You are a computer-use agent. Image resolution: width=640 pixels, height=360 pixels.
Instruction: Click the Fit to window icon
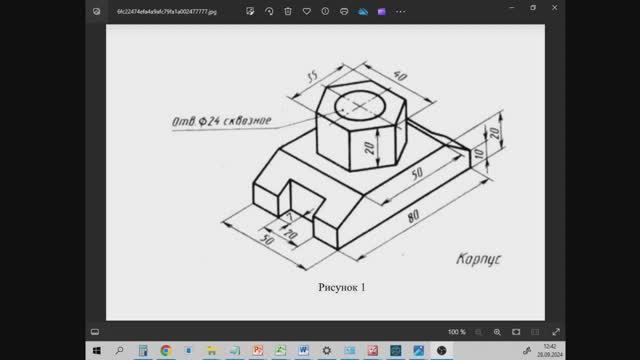(x=516, y=332)
